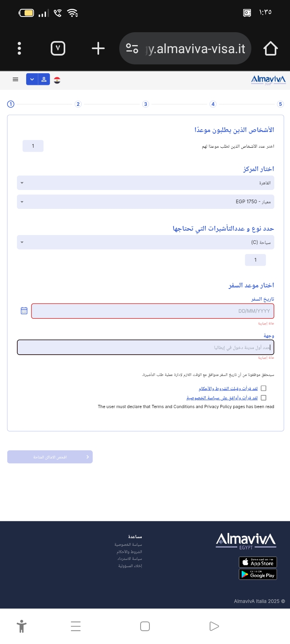Open the user account profile button
Screen dimensions: 290x644
(44, 79)
